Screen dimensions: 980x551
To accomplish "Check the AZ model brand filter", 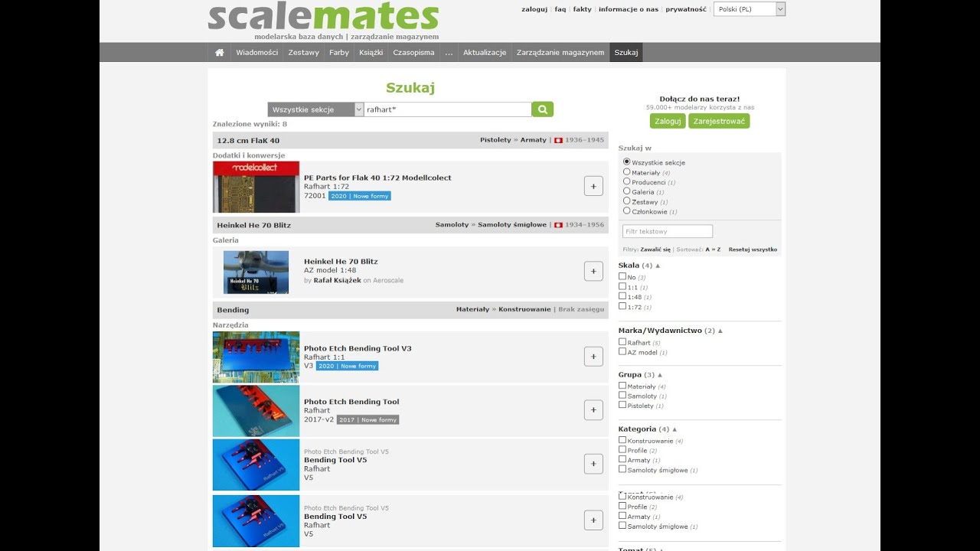I will pyautogui.click(x=622, y=352).
